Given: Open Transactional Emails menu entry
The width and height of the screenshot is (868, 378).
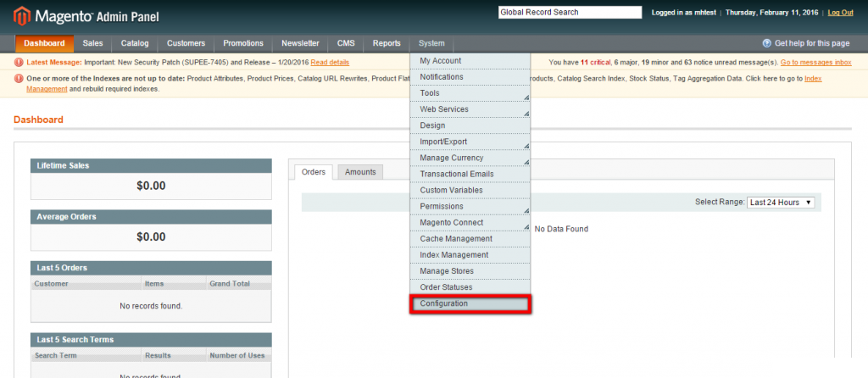Looking at the screenshot, I should coord(470,174).
